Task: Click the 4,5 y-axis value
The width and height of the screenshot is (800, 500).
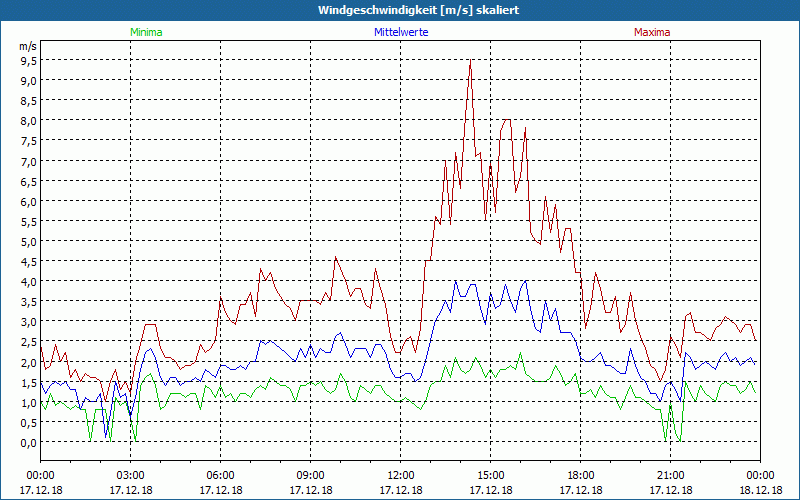Action: pos(28,262)
